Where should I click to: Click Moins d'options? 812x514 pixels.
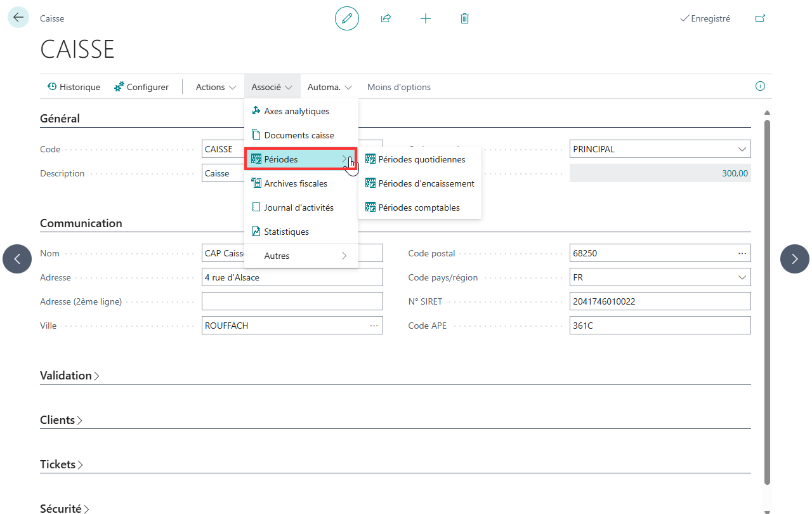pyautogui.click(x=399, y=87)
